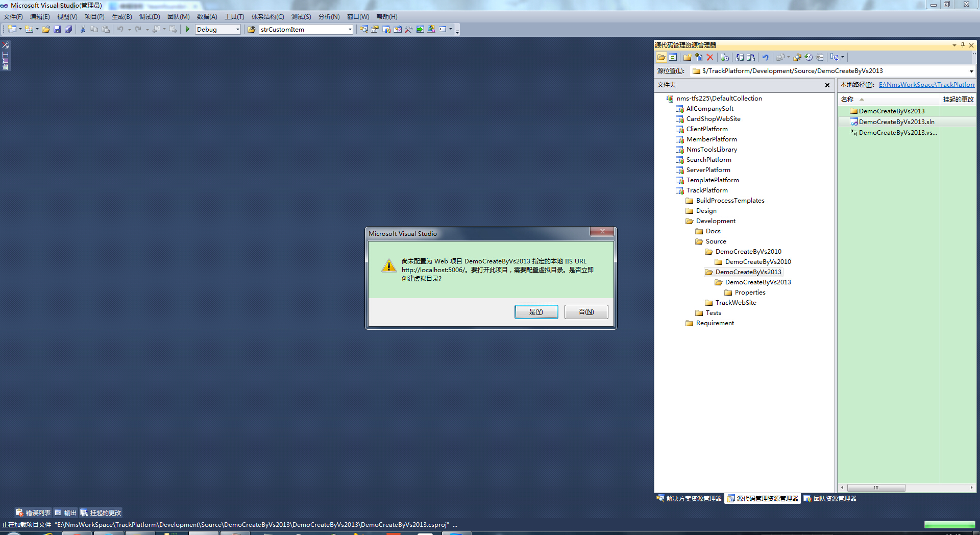The image size is (980, 535).
Task: Open the main toolbar options dropdown
Action: (457, 31)
